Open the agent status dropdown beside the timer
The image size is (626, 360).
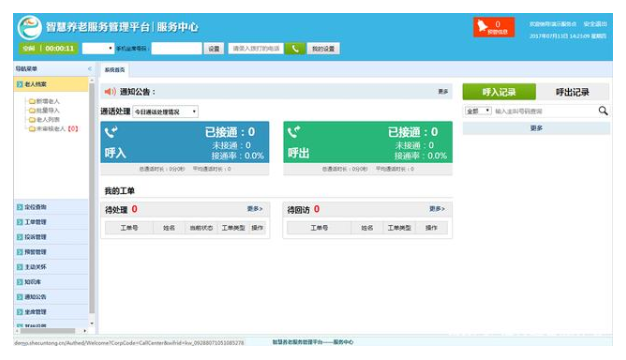(x=98, y=48)
